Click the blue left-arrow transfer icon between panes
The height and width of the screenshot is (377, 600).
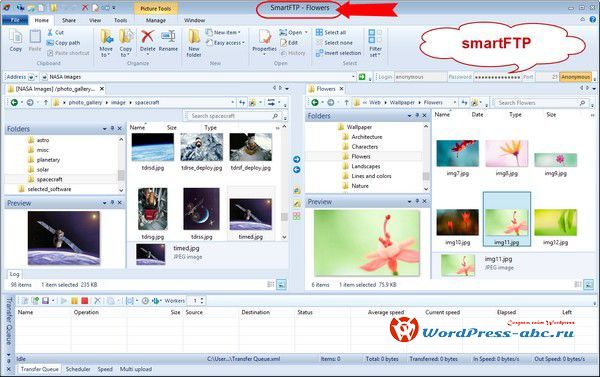297,170
